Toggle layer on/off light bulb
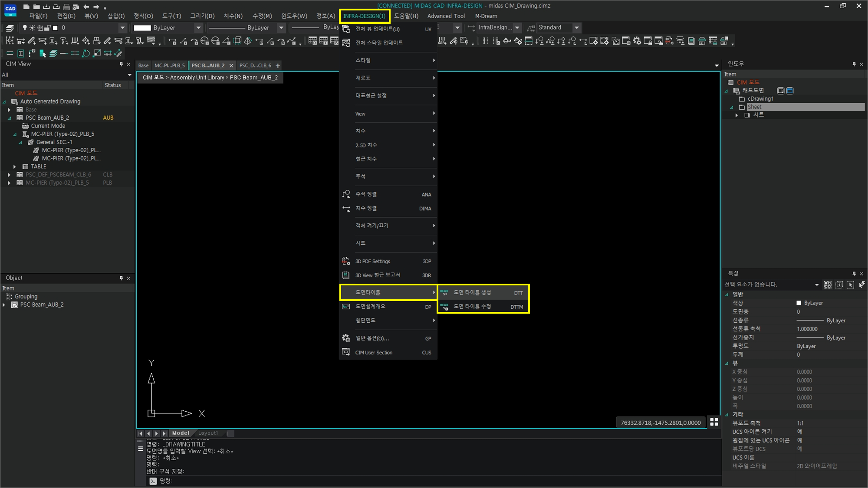The height and width of the screenshot is (488, 868). tap(25, 28)
